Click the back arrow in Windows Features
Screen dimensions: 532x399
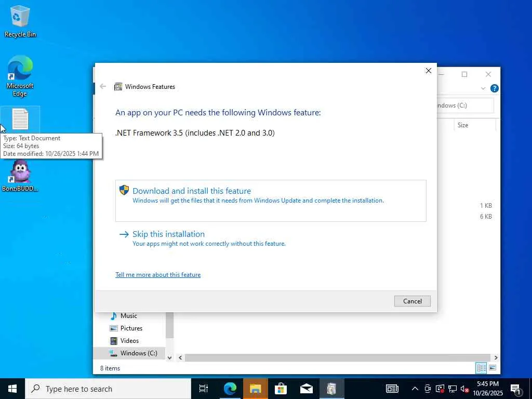click(x=103, y=87)
